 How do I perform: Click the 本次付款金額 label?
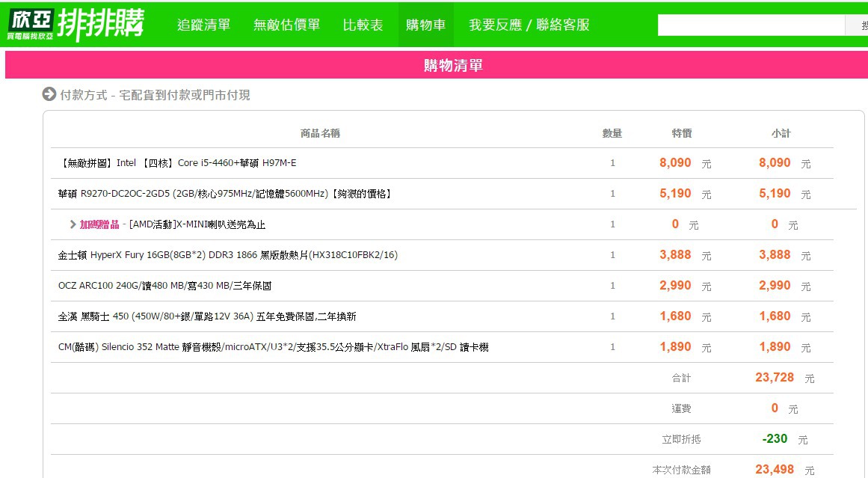(681, 470)
